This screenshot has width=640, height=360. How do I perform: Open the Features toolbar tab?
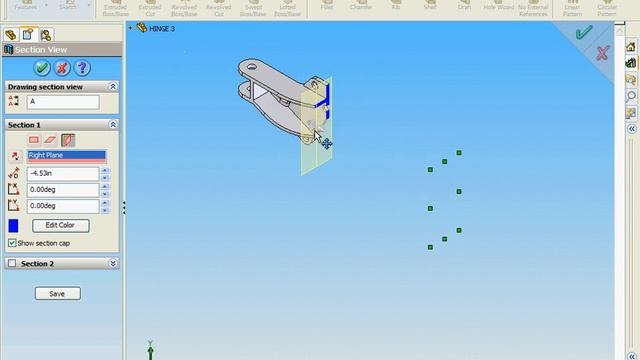26,6
